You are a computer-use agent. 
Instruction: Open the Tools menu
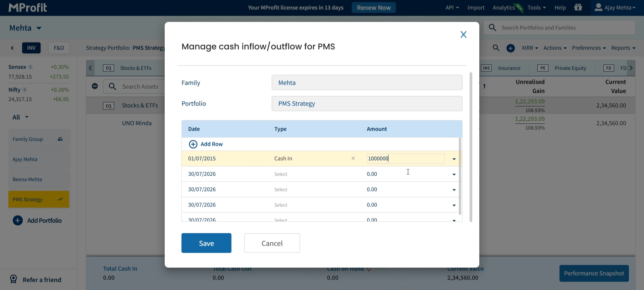(x=536, y=8)
